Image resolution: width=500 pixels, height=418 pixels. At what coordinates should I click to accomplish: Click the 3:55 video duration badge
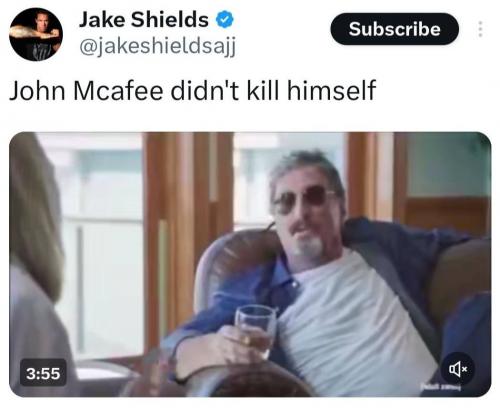click(x=43, y=374)
